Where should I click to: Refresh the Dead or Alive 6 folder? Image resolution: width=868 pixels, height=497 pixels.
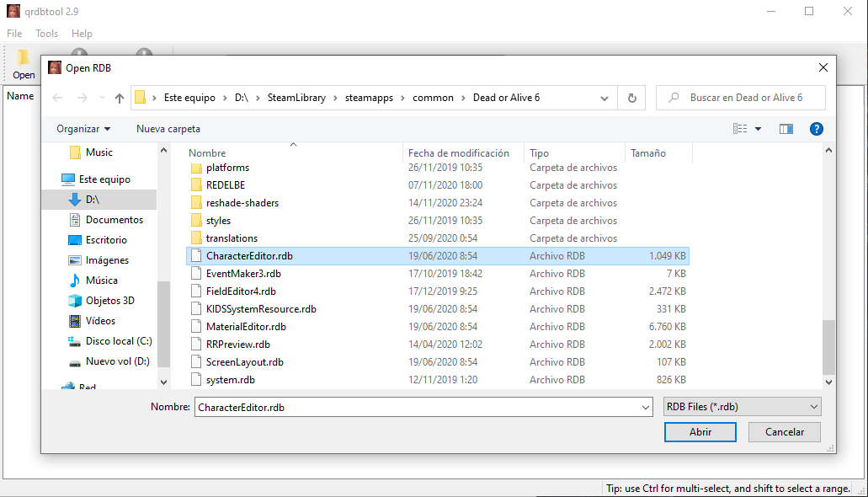(x=631, y=98)
